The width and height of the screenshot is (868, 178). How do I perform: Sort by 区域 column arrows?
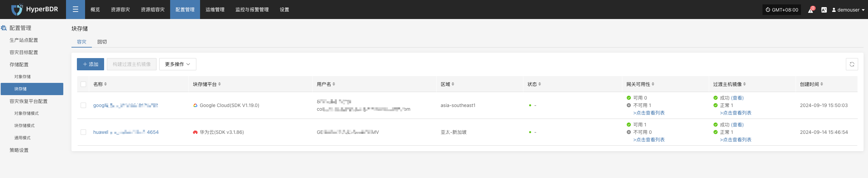(453, 84)
